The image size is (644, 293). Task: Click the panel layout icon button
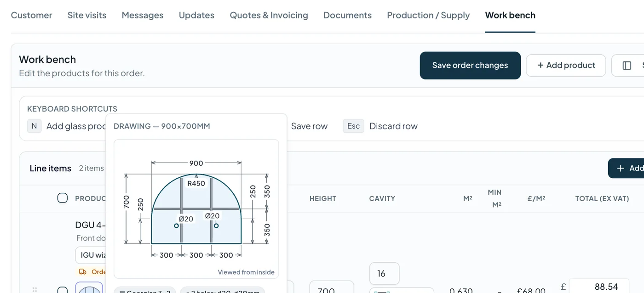[x=627, y=65]
